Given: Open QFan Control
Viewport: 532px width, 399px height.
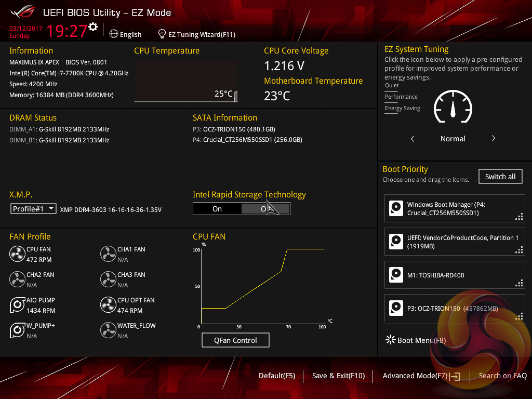Looking at the screenshot, I should [235, 340].
